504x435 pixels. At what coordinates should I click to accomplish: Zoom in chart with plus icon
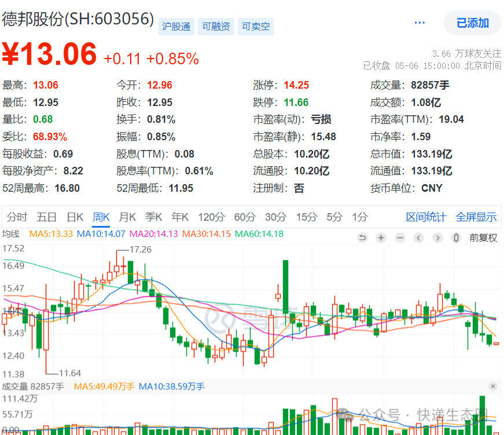[381, 237]
